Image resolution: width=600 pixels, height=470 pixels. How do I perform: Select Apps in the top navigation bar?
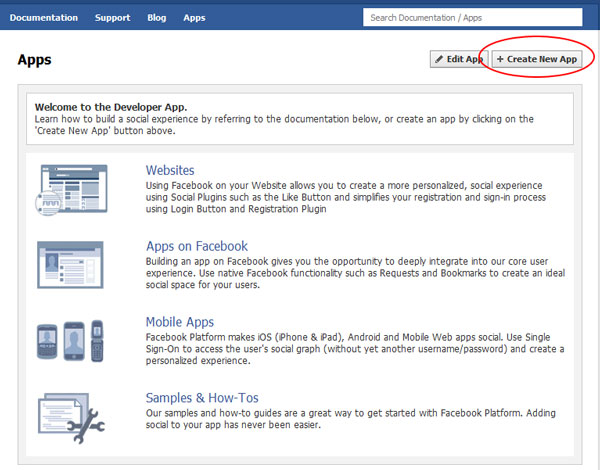click(x=194, y=18)
